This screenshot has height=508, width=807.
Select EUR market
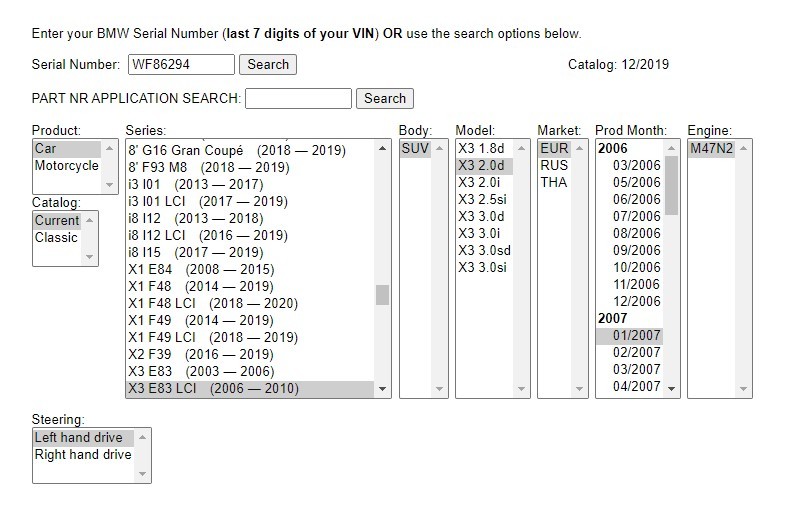tap(554, 149)
